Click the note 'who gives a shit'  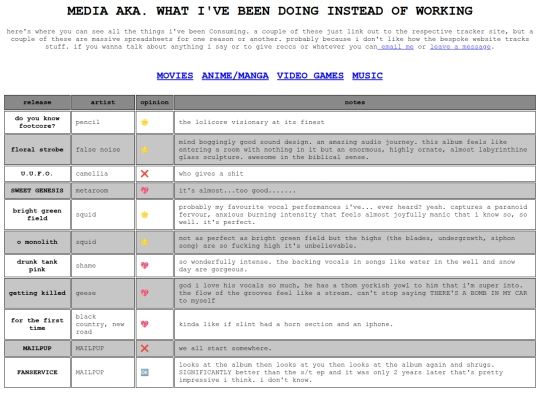[211, 174]
